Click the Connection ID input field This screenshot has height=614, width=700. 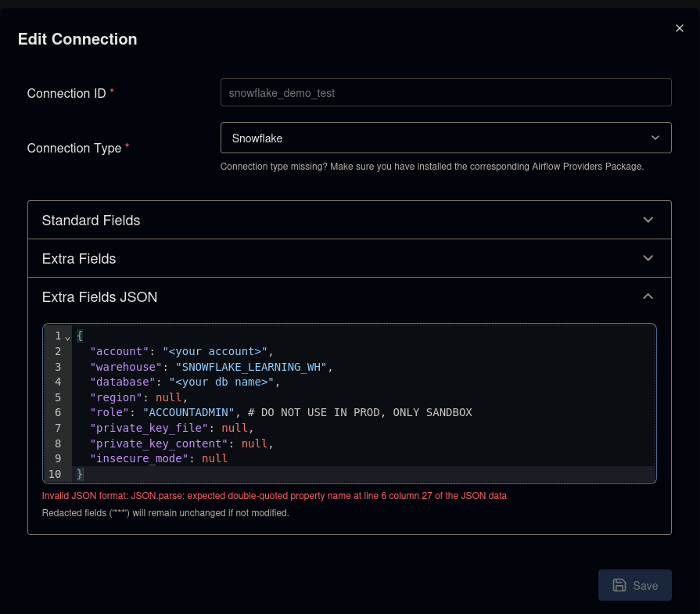click(x=446, y=92)
